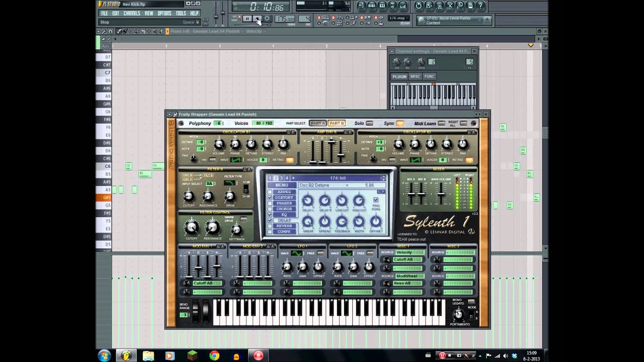Open the Sylenth1 MENU button
644x362 pixels.
point(282,185)
